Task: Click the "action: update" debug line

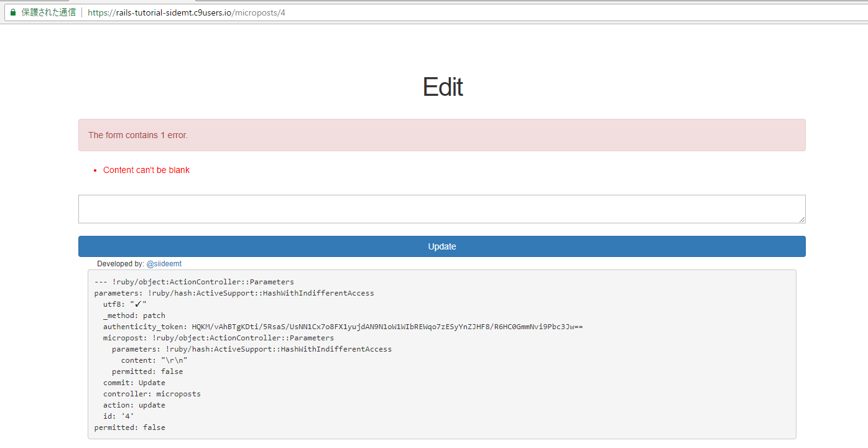Action: (x=134, y=405)
